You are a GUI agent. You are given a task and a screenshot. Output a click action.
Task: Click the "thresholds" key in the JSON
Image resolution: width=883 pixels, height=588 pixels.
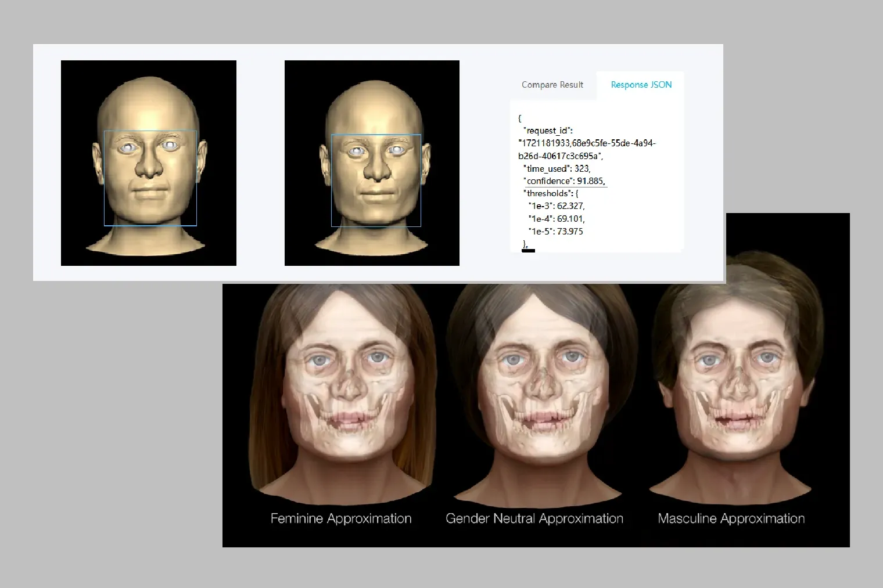[547, 193]
